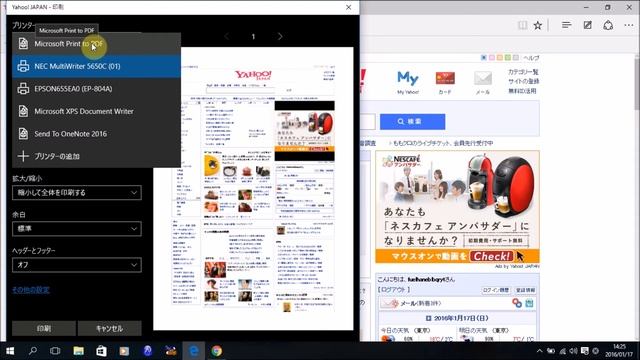This screenshot has width=640, height=360.
Task: Click the Check! button in ad
Action: (x=491, y=256)
